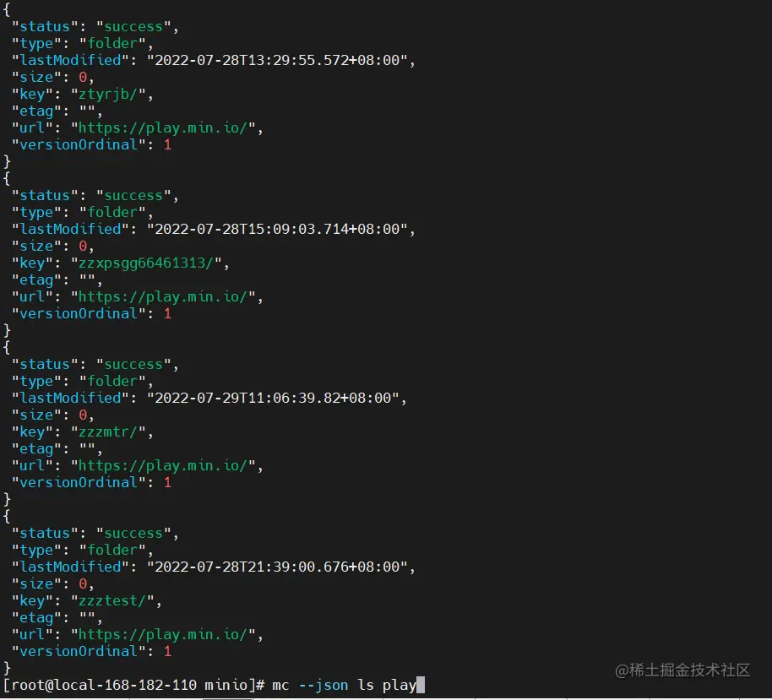Click "lastModified" key in the zzztest entry
Image resolution: width=772 pixels, height=700 pixels.
[x=70, y=567]
